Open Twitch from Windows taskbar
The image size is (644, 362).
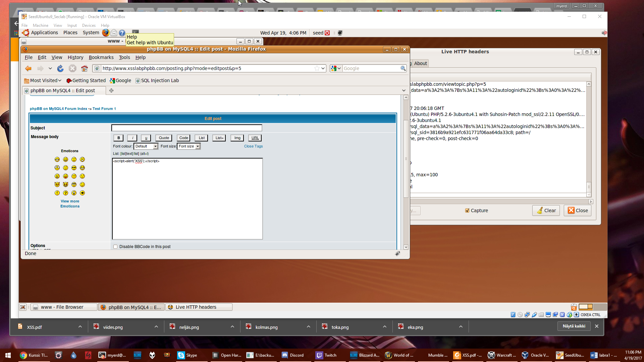pyautogui.click(x=327, y=355)
